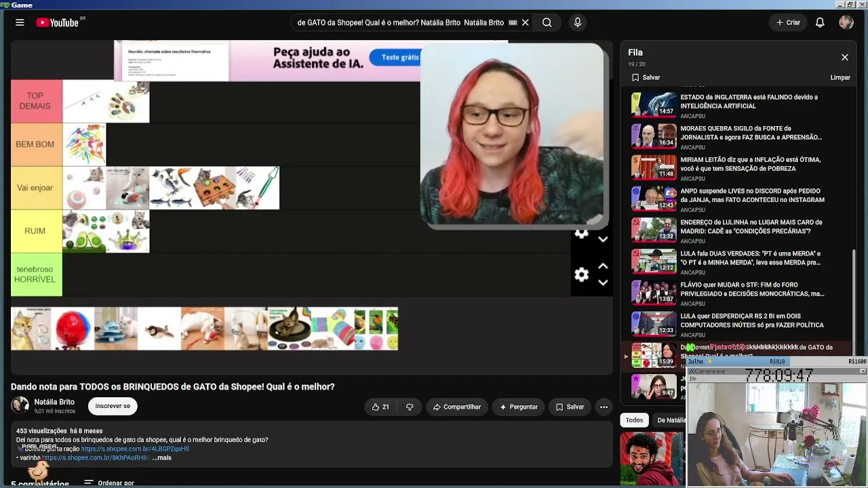
Task: Save the queue using Salvar under Fila
Action: click(646, 77)
